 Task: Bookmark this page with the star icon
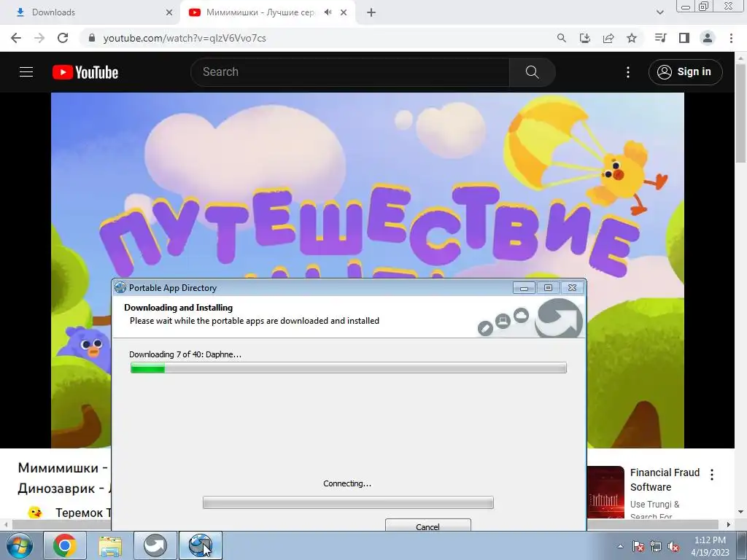(x=632, y=38)
